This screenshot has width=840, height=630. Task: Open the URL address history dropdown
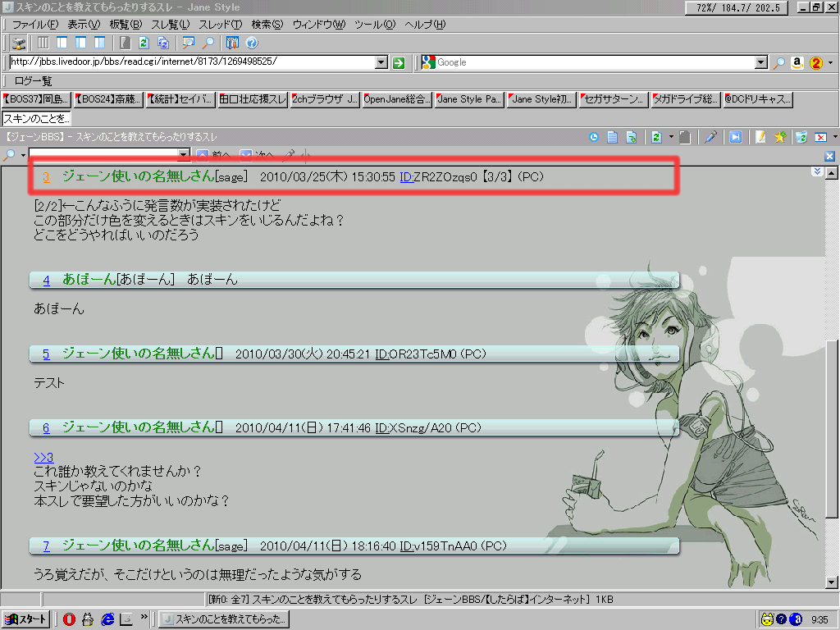click(x=381, y=62)
